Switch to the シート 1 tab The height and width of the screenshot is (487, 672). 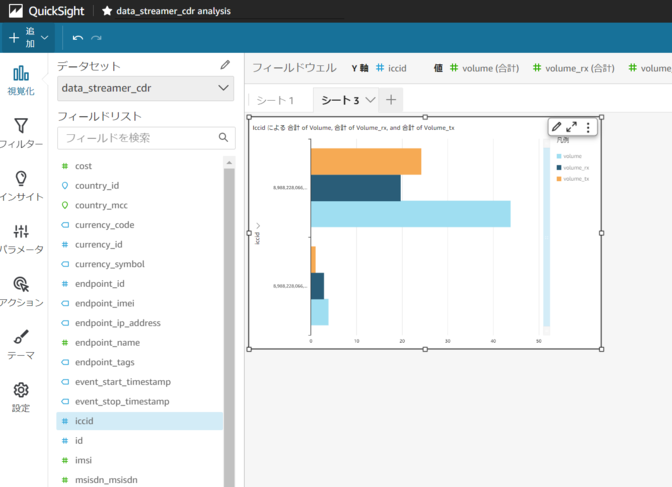276,100
